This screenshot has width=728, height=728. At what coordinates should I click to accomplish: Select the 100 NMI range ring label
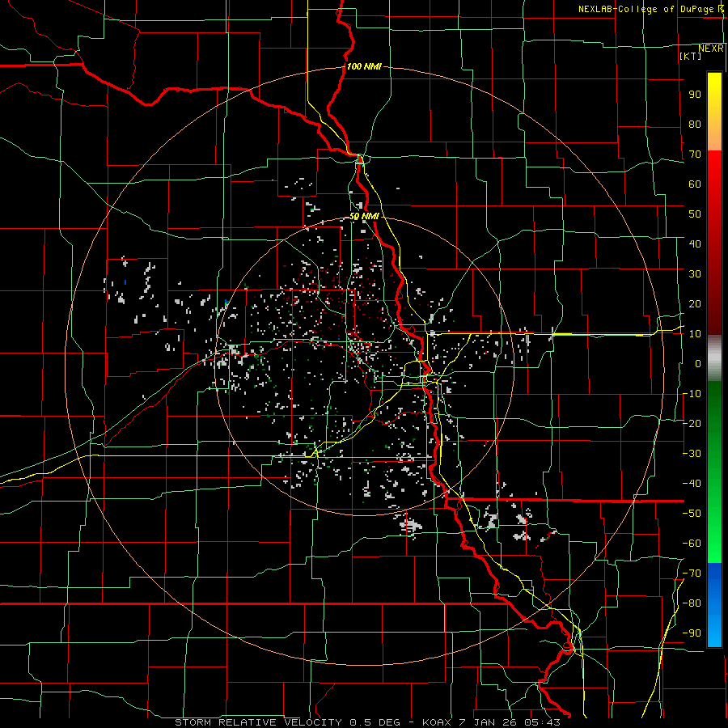click(364, 66)
